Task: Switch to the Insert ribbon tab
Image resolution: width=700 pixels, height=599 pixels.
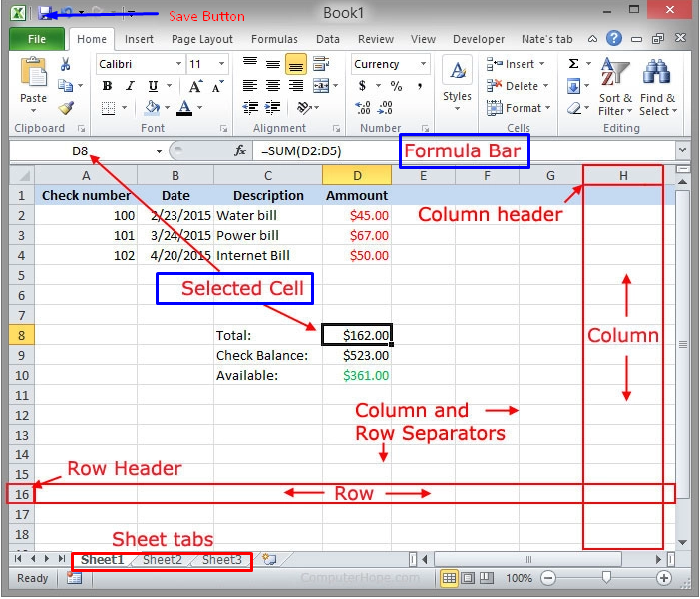Action: point(139,39)
